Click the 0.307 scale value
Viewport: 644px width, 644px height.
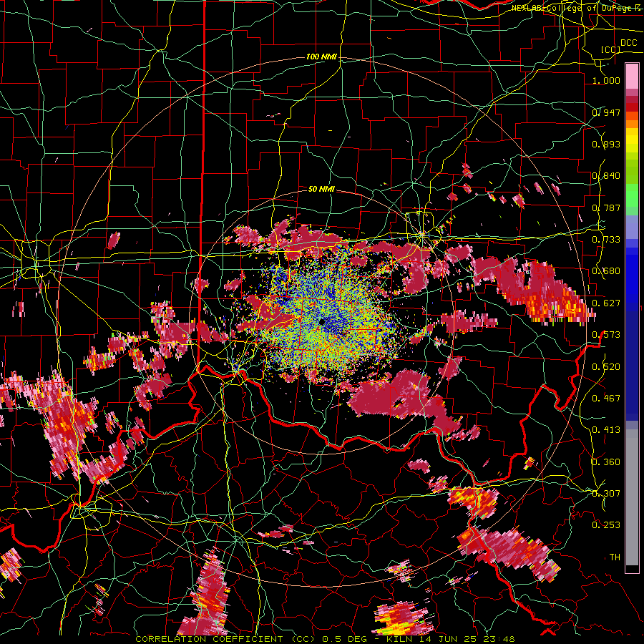(x=606, y=493)
